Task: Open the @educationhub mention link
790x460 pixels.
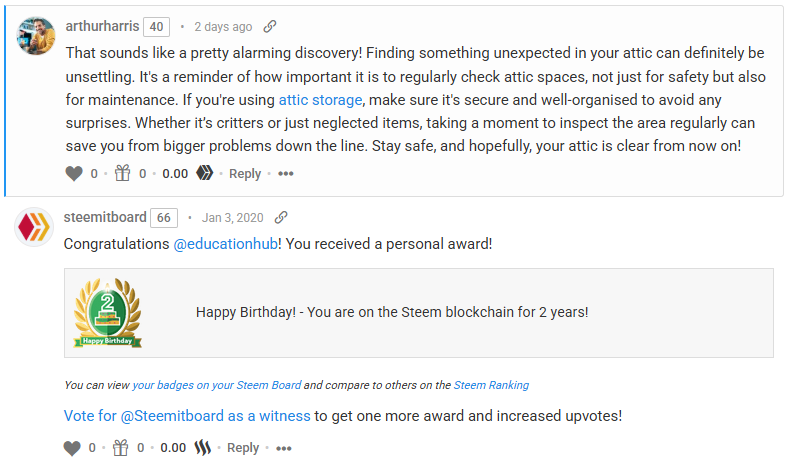Action: pos(226,244)
